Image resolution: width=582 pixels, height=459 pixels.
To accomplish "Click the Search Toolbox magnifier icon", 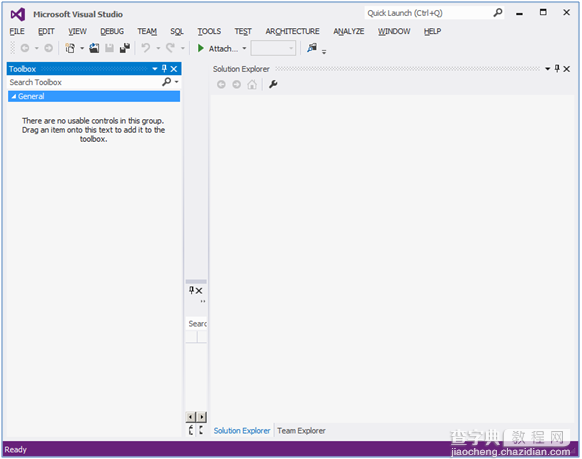I will click(167, 82).
